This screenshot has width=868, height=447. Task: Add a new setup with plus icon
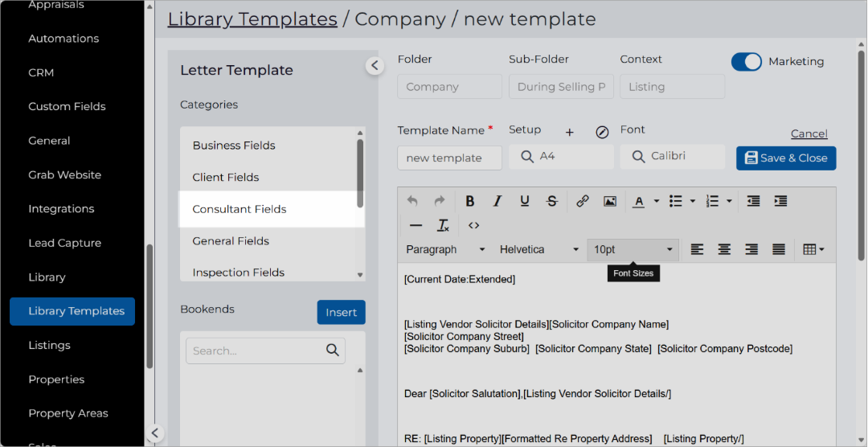570,133
